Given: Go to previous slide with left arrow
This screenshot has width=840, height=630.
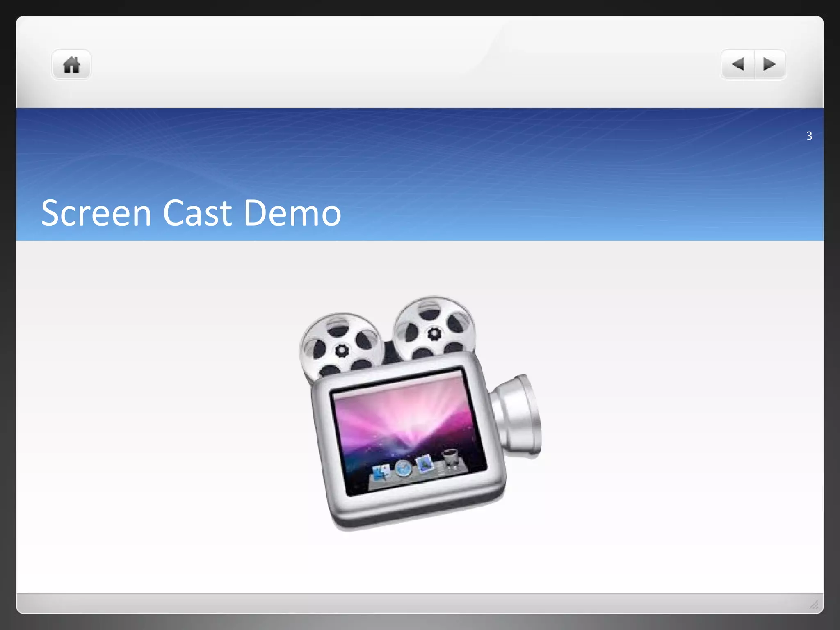Looking at the screenshot, I should tap(737, 64).
